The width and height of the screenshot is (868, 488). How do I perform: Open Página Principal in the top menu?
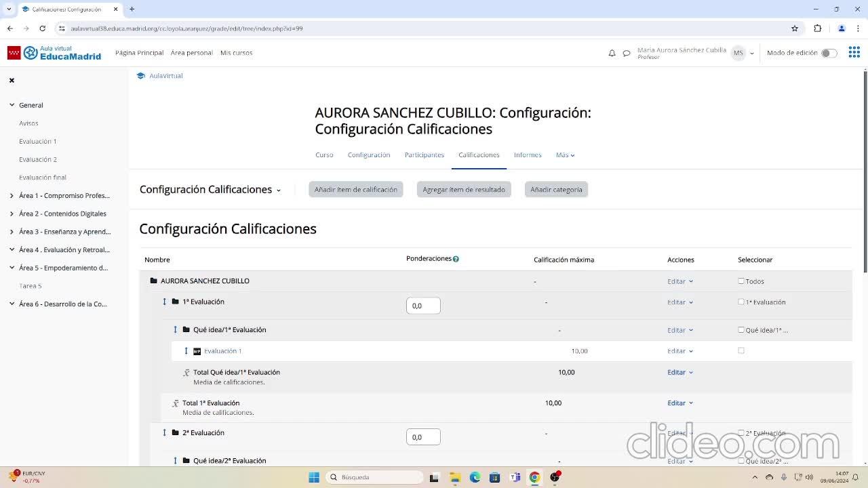[x=139, y=53]
